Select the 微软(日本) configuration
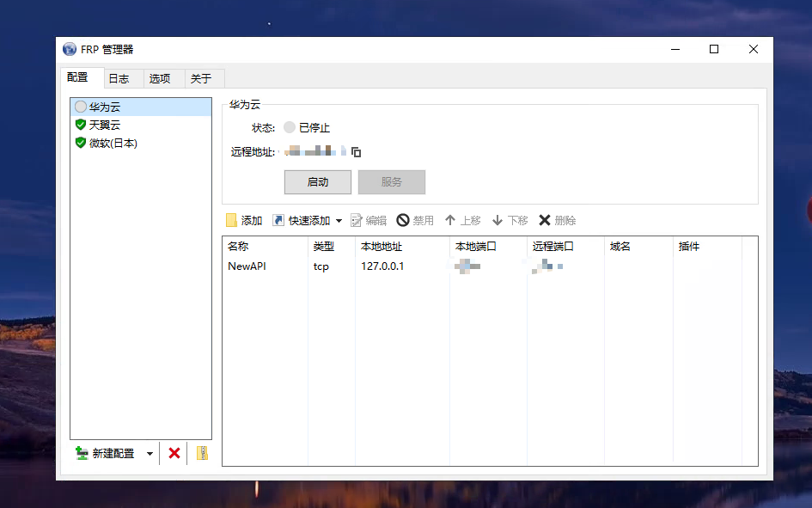The height and width of the screenshot is (508, 812). 141,143
